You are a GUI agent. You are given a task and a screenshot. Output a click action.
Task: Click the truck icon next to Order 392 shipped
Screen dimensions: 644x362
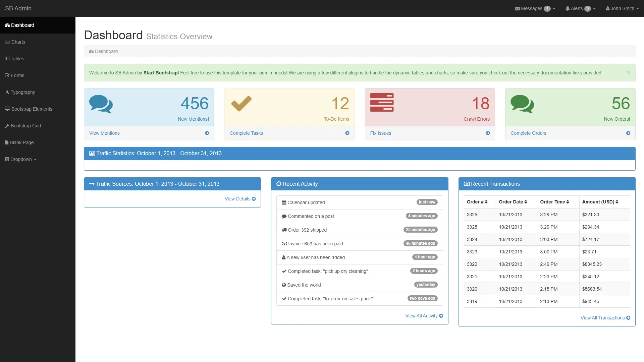coord(284,230)
